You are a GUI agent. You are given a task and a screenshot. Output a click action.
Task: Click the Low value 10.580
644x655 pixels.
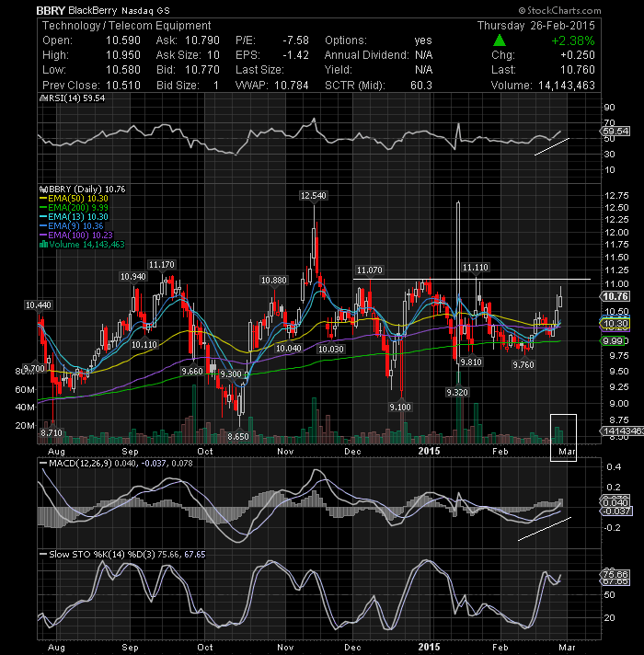(122, 70)
